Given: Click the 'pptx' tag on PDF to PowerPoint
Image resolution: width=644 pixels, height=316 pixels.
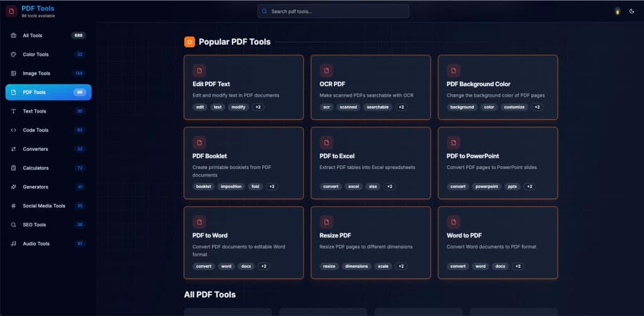Looking at the screenshot, I should click(x=513, y=187).
